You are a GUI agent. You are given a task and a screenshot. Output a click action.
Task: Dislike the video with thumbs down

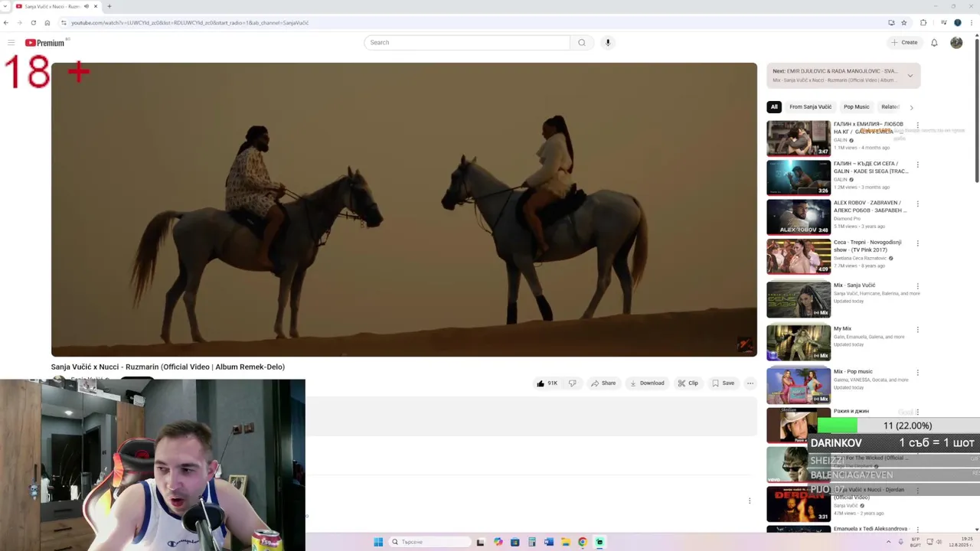(x=572, y=383)
